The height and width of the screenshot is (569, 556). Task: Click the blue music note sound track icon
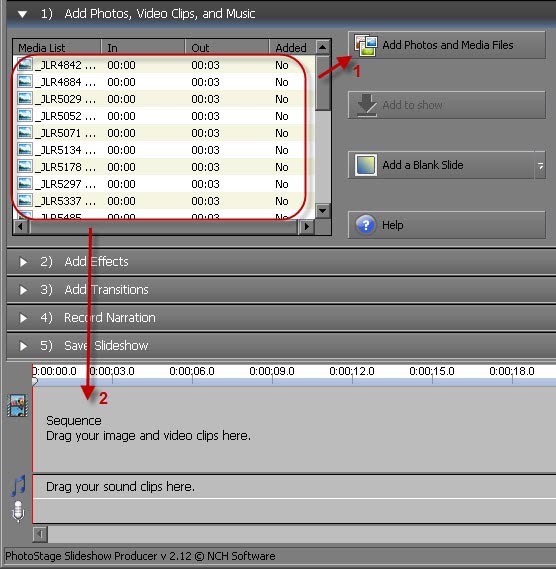tap(18, 486)
